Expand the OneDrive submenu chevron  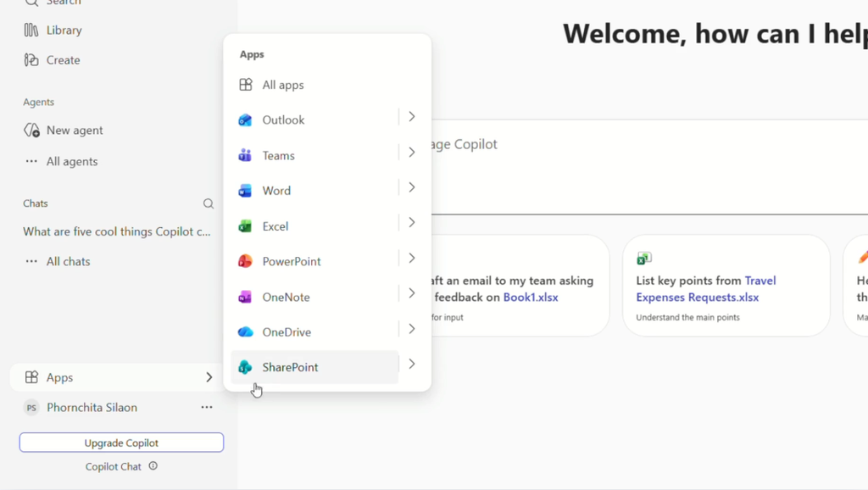pyautogui.click(x=412, y=329)
